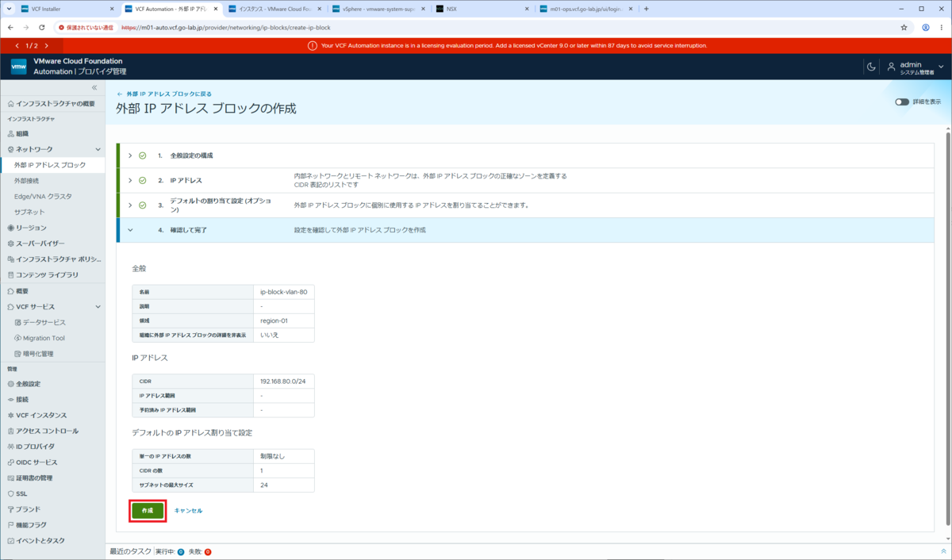Show next banner notification arrow

click(x=47, y=46)
